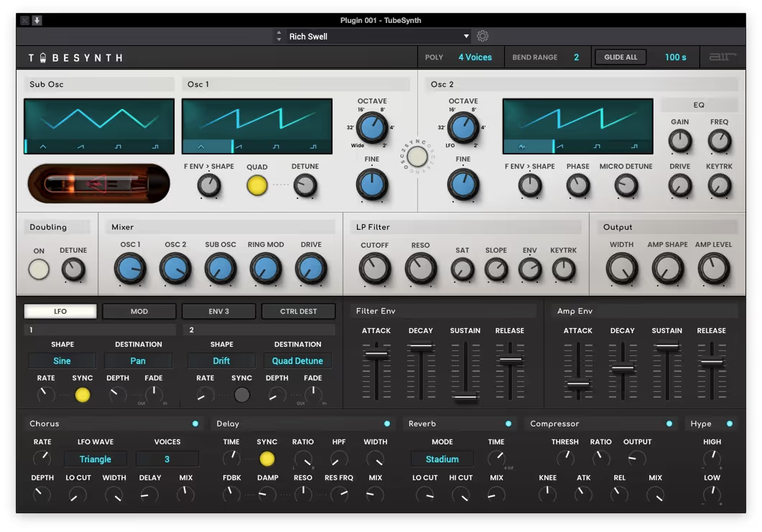
Task: Click the AIR logo in the header
Action: (x=722, y=57)
